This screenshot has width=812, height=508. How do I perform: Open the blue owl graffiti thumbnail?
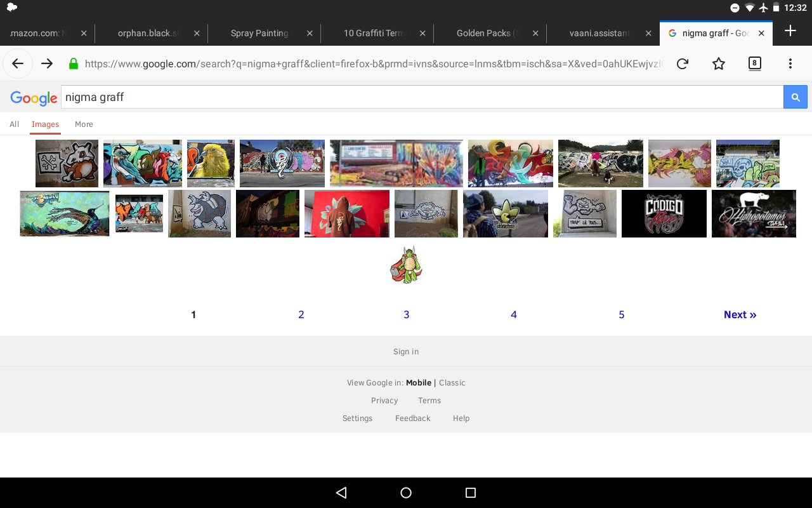coord(143,163)
